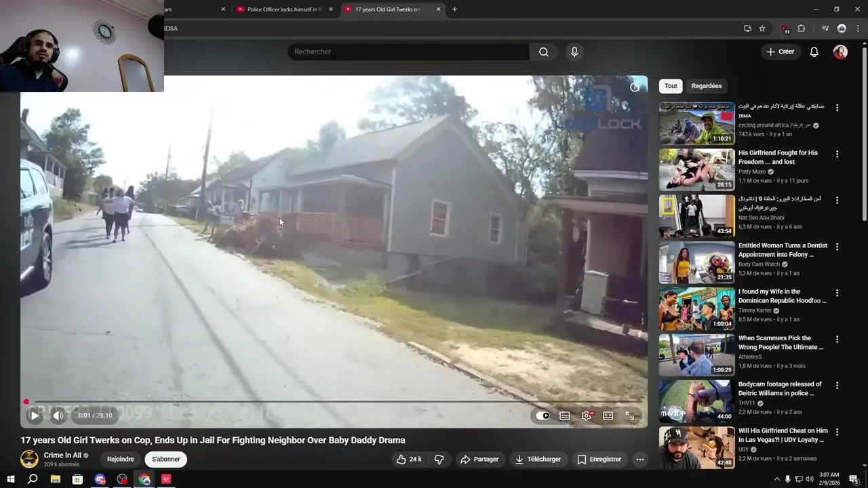
Task: Open Windows taskbar search
Action: [x=33, y=479]
